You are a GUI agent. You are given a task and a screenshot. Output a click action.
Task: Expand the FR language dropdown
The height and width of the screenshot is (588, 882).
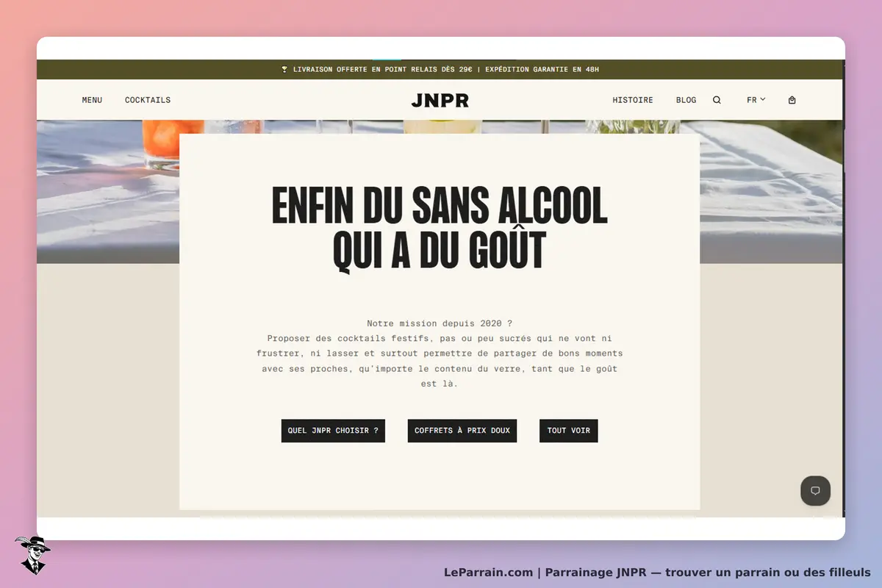click(x=756, y=100)
